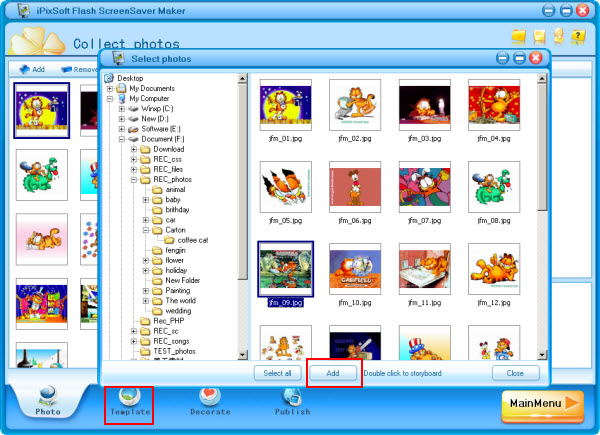Expand the Download folder node
600x435 pixels.
(x=134, y=149)
